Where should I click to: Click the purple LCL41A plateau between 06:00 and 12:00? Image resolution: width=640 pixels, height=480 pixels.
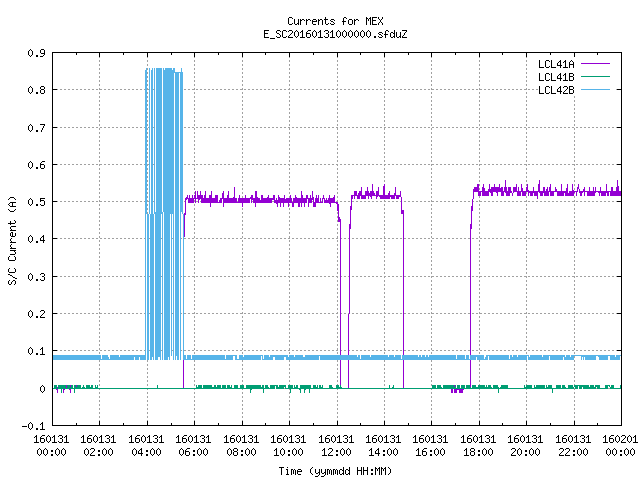[261, 200]
